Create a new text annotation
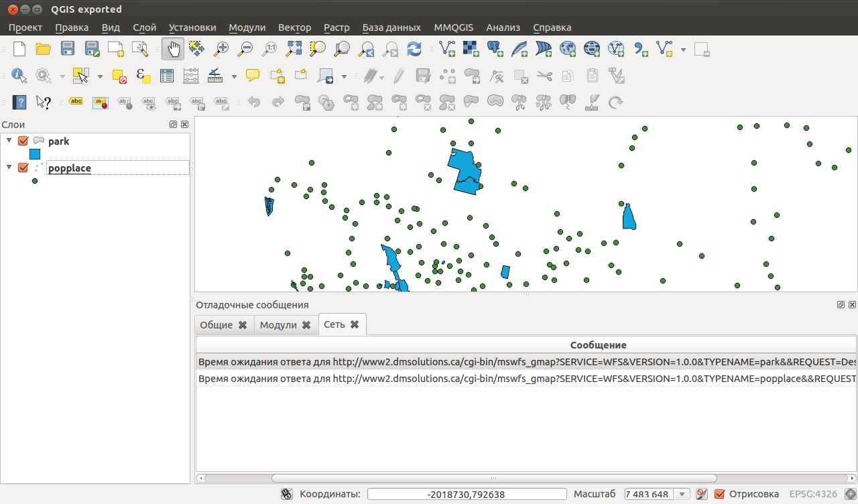 [x=252, y=76]
